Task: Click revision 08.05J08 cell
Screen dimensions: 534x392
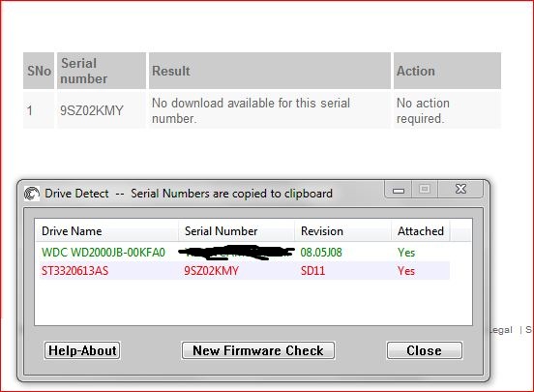Action: 321,253
